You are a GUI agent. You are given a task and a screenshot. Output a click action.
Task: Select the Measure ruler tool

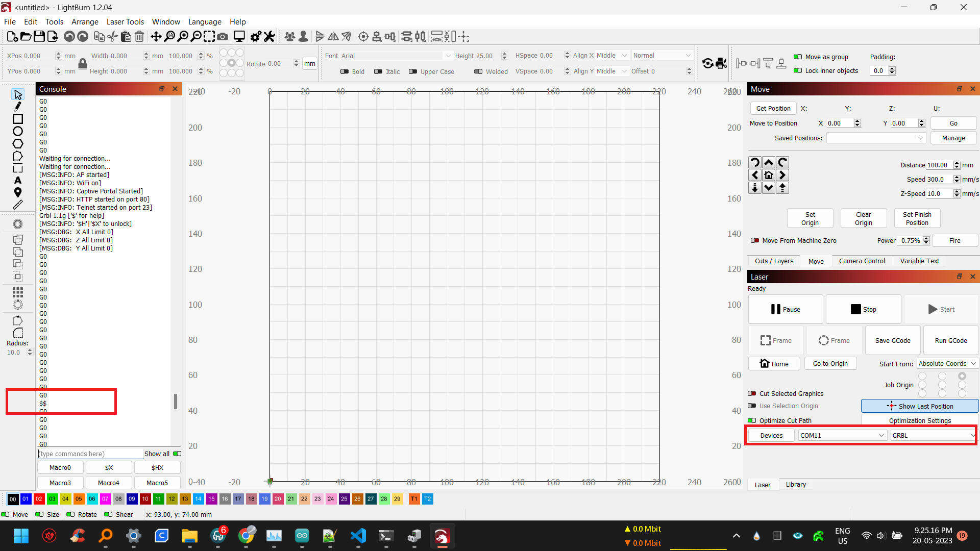(x=18, y=205)
